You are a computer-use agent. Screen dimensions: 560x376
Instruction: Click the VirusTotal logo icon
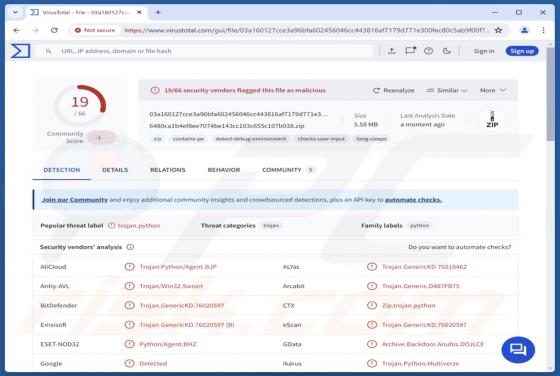point(20,51)
